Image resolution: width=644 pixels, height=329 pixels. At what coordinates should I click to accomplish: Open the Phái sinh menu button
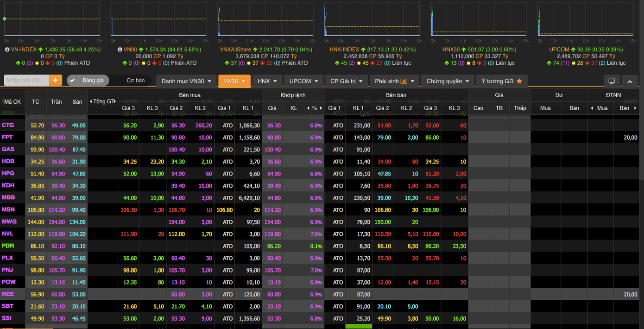click(x=394, y=81)
